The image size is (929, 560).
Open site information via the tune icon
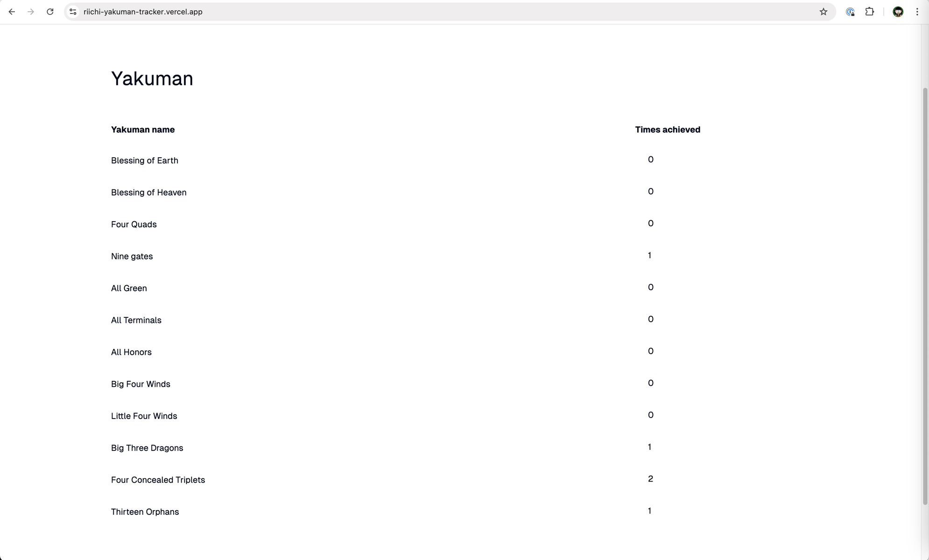[72, 12]
